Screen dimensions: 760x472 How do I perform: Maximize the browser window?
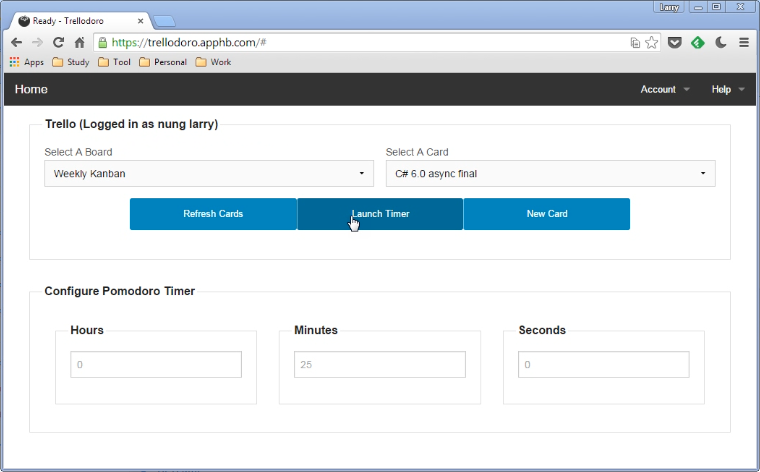[x=716, y=7]
